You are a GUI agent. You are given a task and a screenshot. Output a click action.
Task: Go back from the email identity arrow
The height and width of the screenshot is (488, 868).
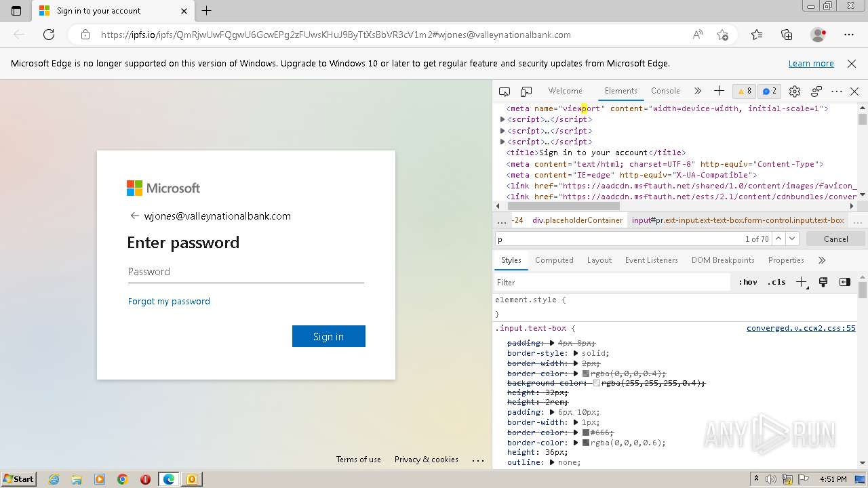click(x=134, y=216)
